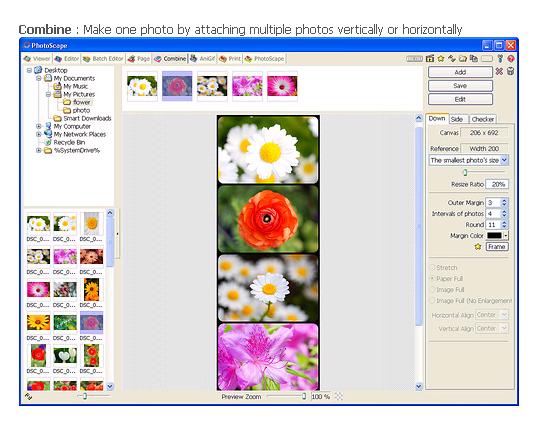Open the red help question mark icon
The height and width of the screenshot is (446, 549).
(x=511, y=58)
